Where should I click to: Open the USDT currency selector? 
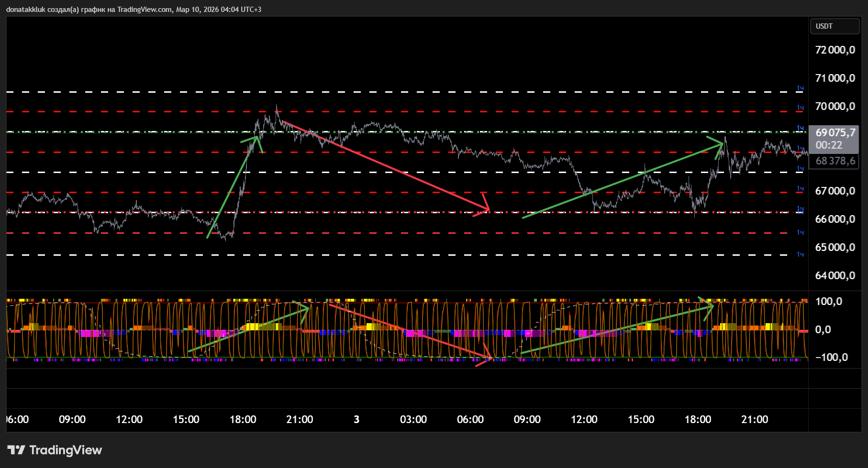834,26
